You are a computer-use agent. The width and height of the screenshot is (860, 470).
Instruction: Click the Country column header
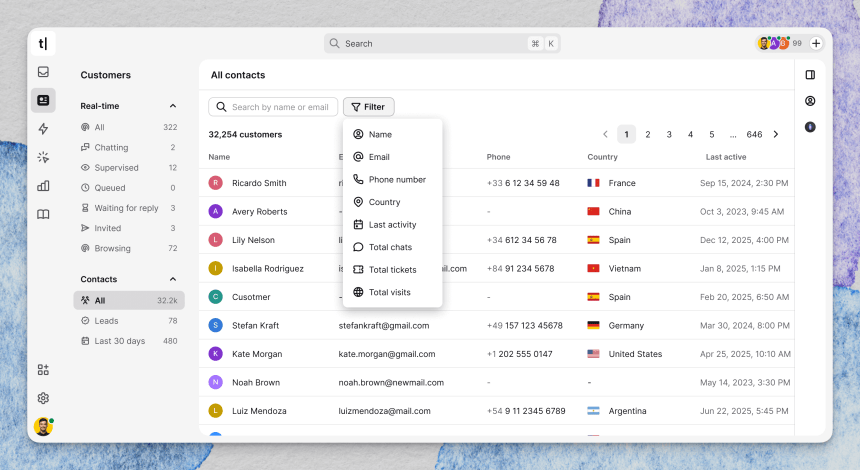click(x=602, y=157)
